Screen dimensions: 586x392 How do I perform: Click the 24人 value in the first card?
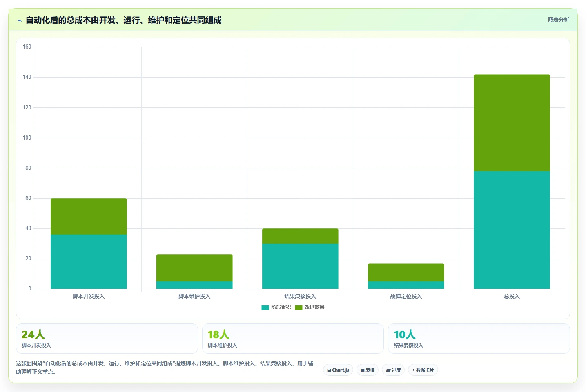pos(33,334)
